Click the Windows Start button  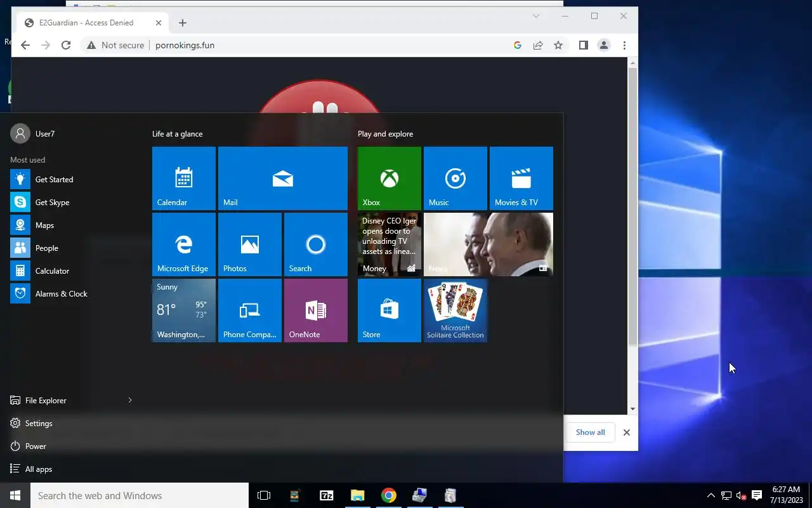[15, 495]
